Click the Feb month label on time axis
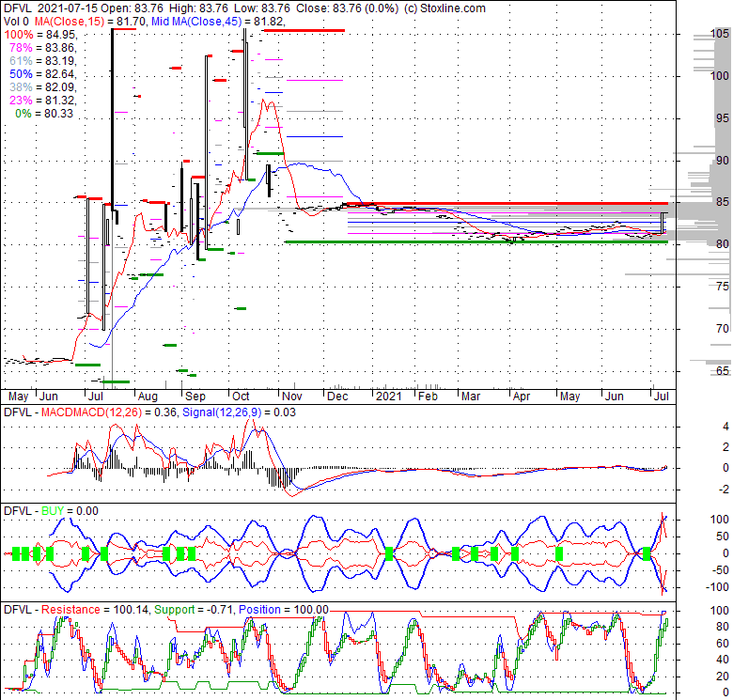 [428, 397]
